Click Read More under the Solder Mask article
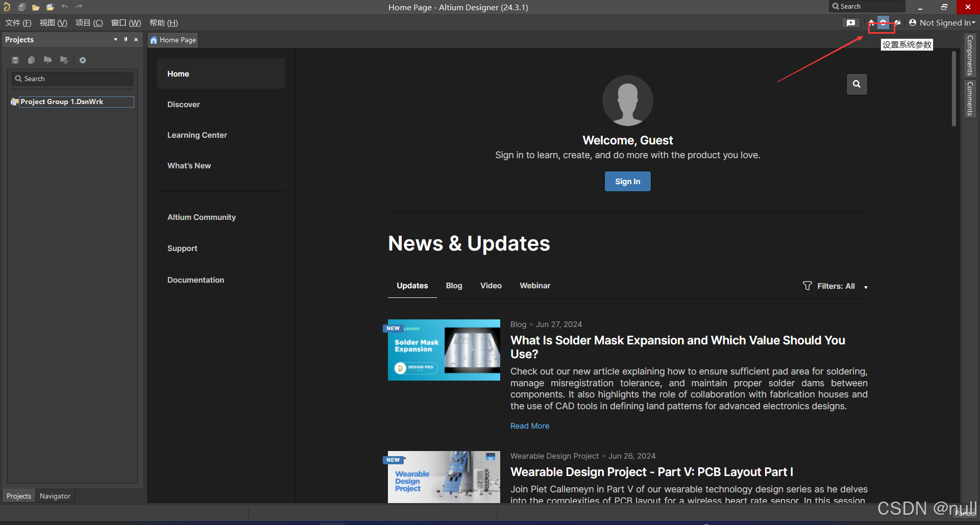This screenshot has width=980, height=525. click(x=530, y=426)
